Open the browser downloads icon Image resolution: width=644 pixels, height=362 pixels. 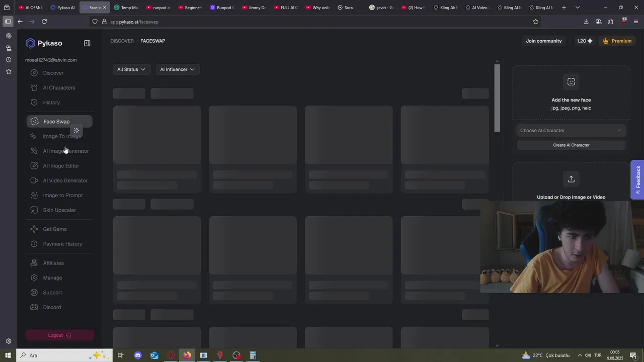pos(586,22)
